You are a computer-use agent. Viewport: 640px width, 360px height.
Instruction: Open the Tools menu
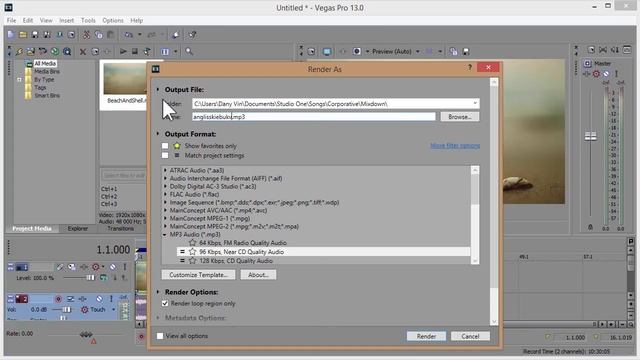(88, 20)
